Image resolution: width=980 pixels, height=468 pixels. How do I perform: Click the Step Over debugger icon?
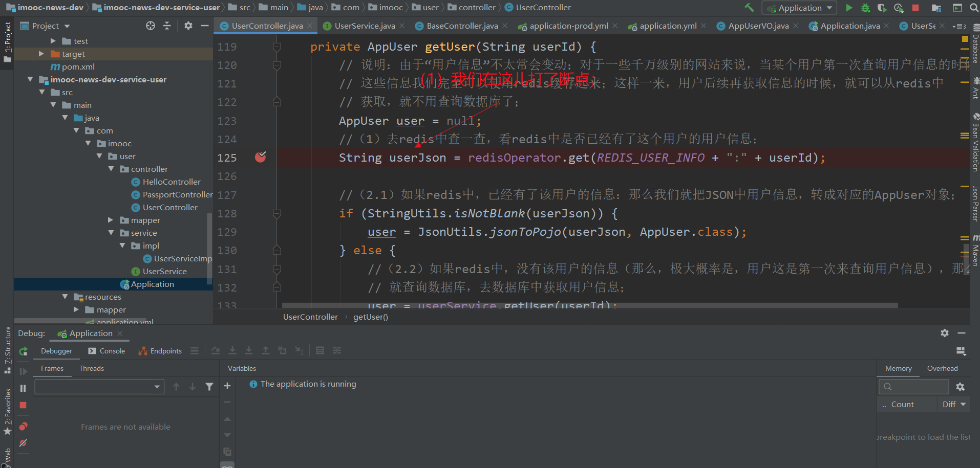point(216,350)
